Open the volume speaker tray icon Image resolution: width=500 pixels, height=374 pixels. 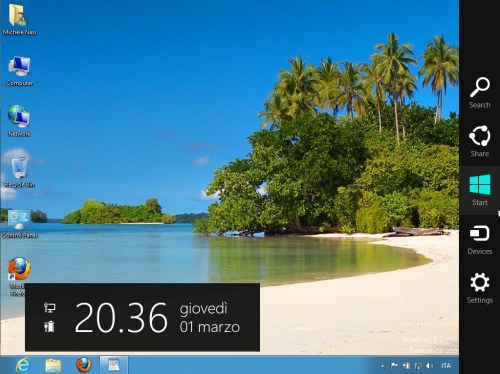(429, 366)
